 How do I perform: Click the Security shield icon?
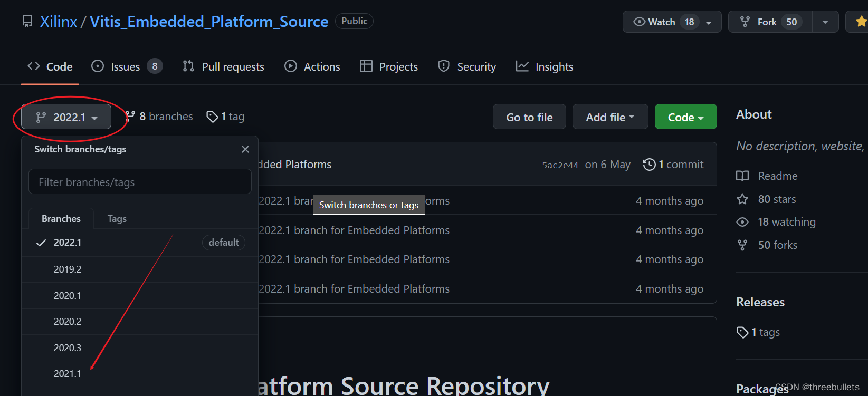pyautogui.click(x=444, y=66)
